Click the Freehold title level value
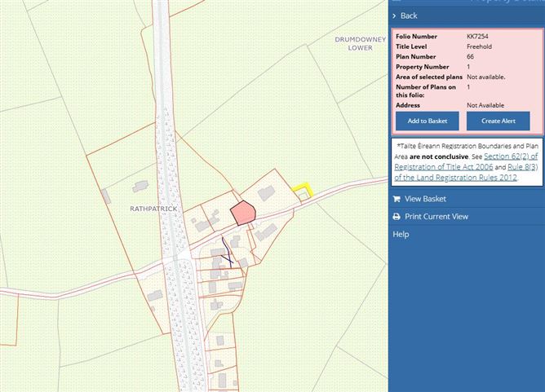 [479, 46]
